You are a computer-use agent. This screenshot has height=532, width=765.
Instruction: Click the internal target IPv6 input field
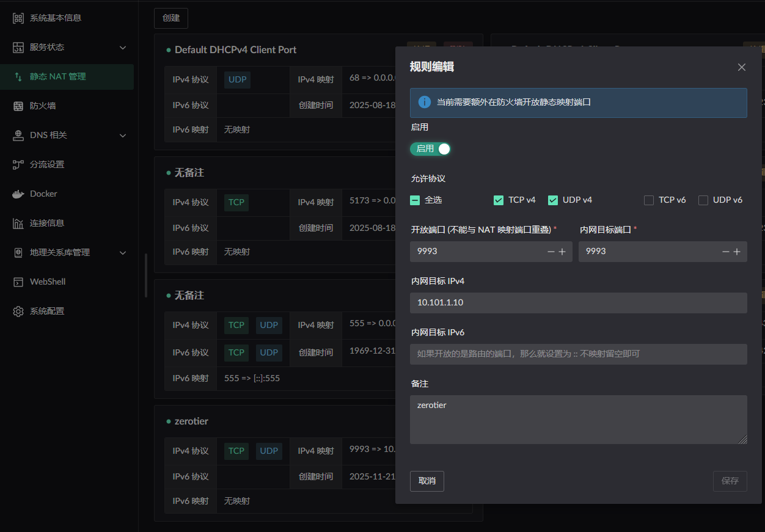pyautogui.click(x=578, y=354)
